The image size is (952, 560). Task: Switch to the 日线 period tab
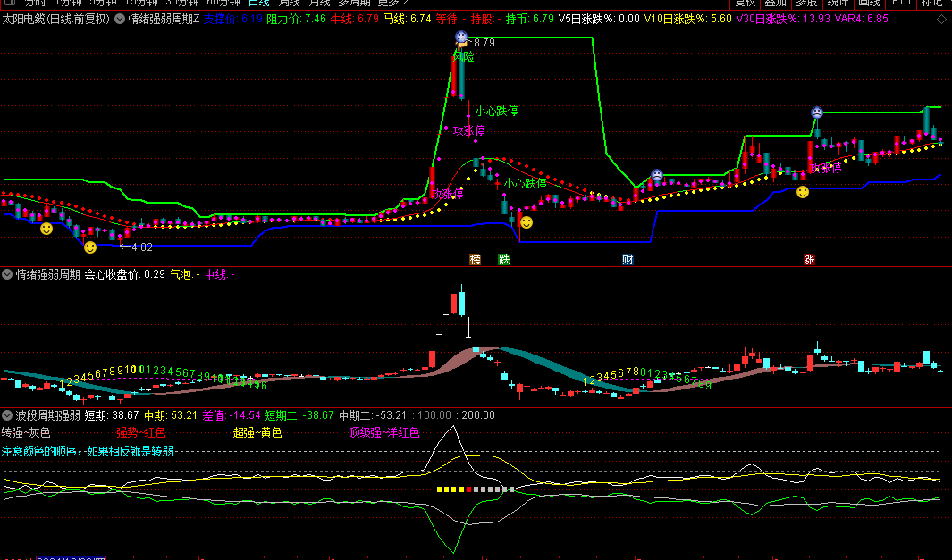coord(259,3)
